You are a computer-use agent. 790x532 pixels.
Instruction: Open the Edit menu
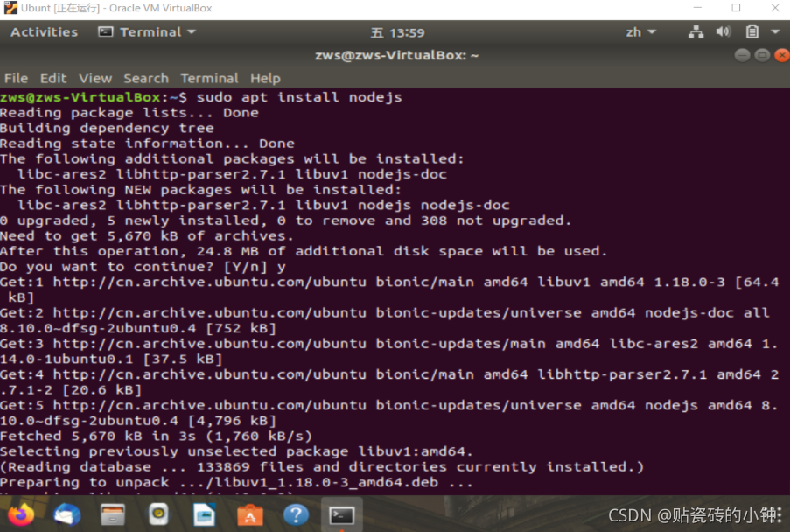(53, 79)
